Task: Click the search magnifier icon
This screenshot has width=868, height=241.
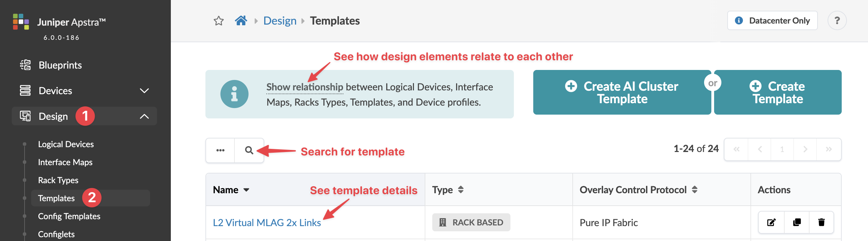Action: tap(249, 150)
